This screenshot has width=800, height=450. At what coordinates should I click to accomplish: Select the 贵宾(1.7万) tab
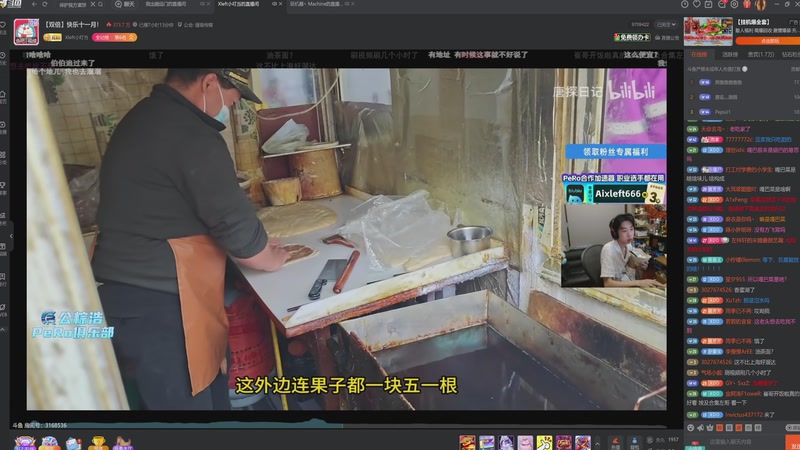[761, 54]
